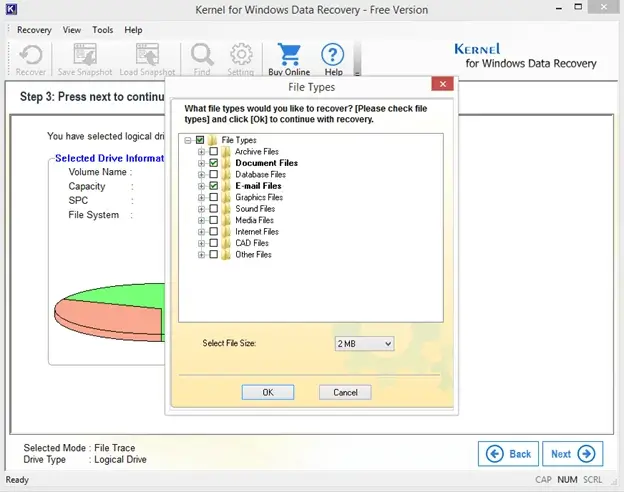
Task: Click the Archive Files folder icon
Action: [226, 152]
